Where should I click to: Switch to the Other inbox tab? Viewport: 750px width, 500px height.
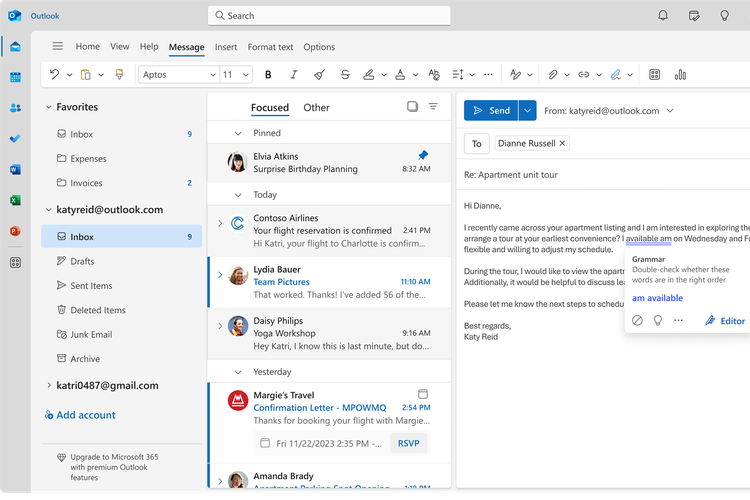(316, 108)
